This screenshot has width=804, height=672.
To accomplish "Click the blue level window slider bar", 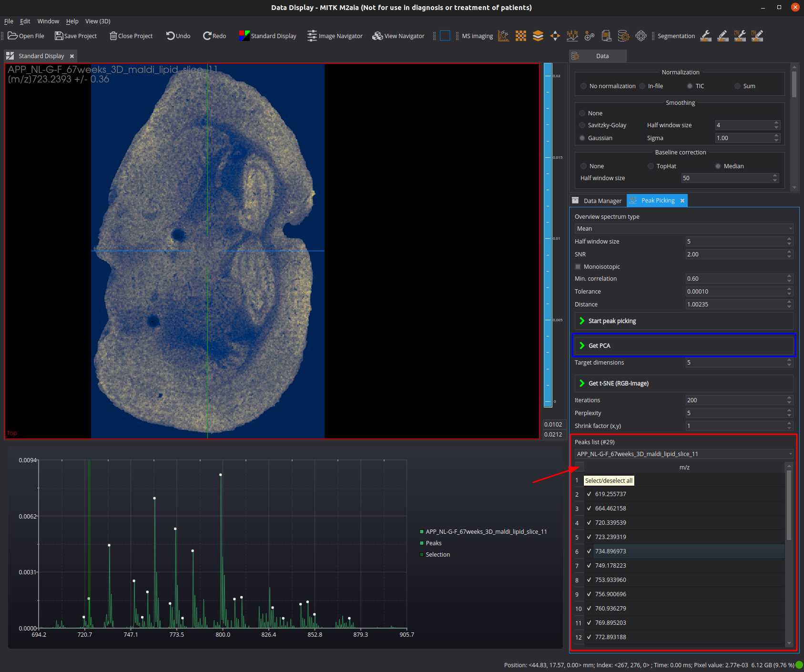I will click(548, 234).
